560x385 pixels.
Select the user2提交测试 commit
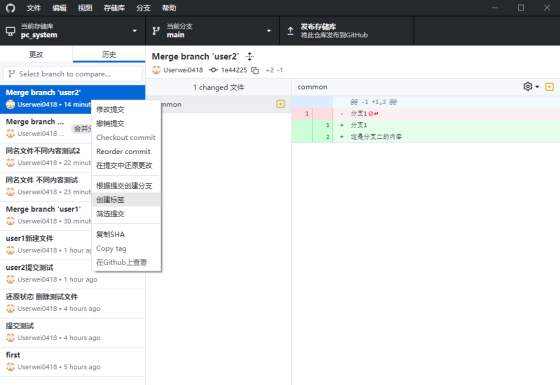tap(72, 274)
